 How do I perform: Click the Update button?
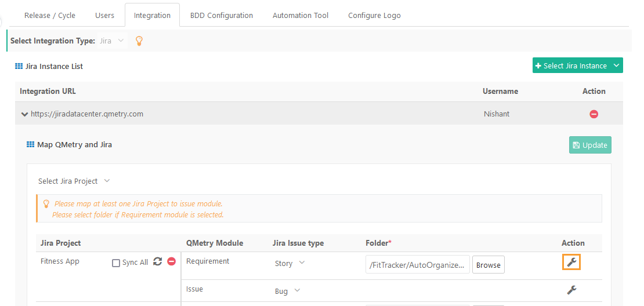coord(589,145)
